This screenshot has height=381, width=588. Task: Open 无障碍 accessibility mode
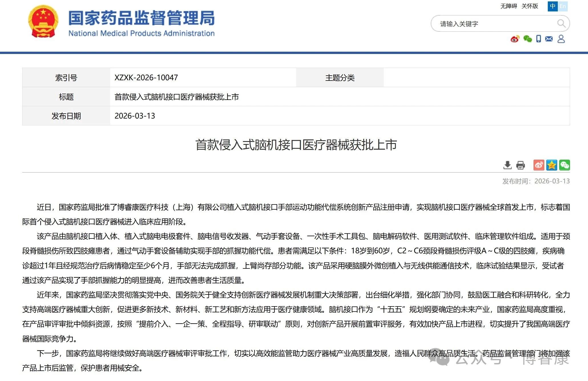click(508, 6)
